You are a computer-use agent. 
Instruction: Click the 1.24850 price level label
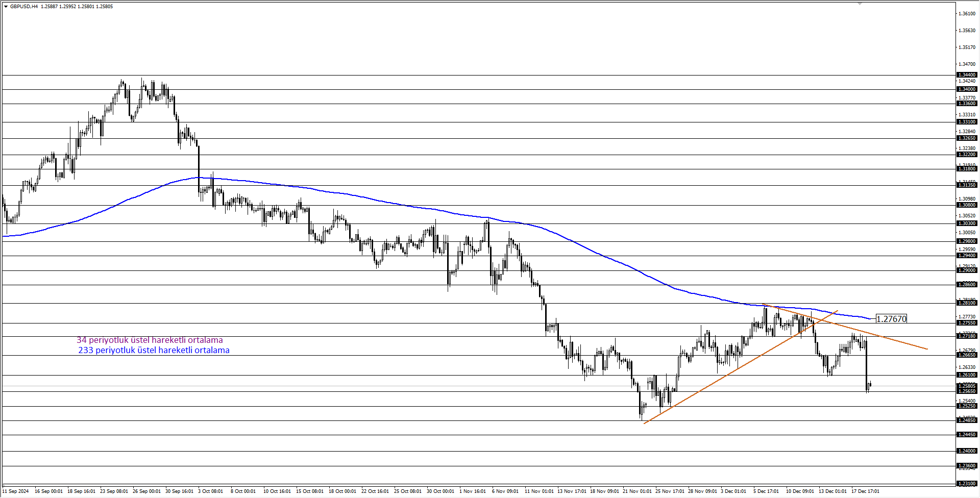click(x=967, y=420)
